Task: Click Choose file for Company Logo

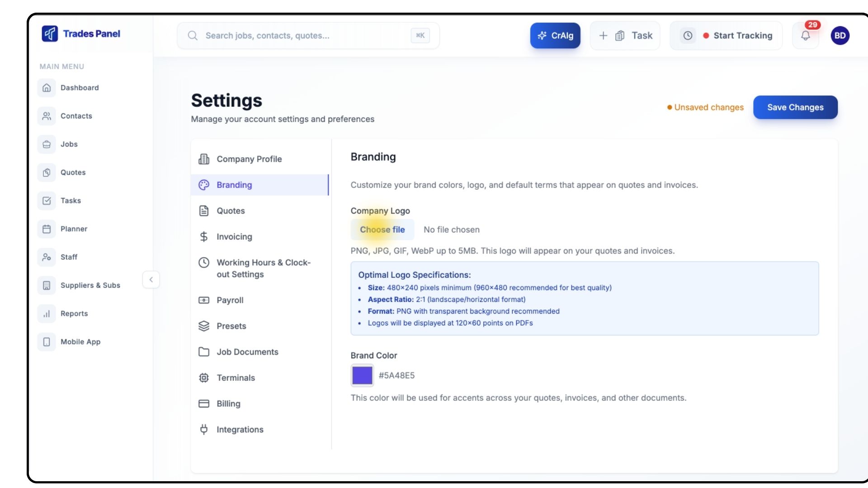Action: (x=382, y=230)
